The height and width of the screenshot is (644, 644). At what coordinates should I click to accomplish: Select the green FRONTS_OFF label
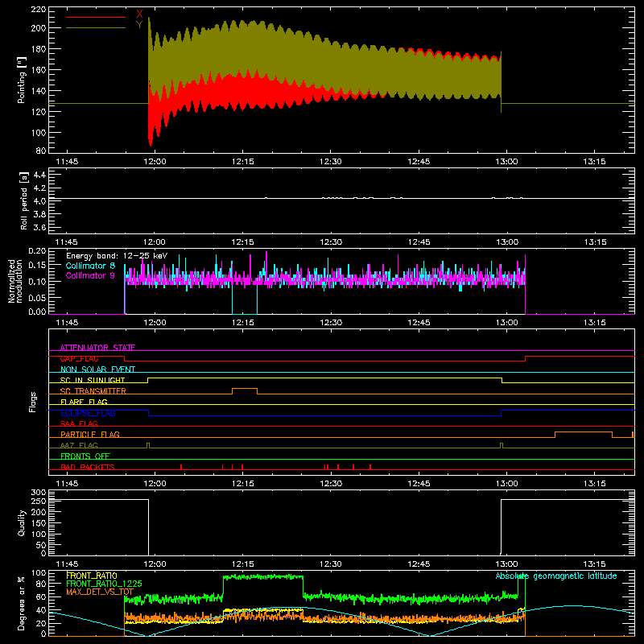[x=85, y=456]
